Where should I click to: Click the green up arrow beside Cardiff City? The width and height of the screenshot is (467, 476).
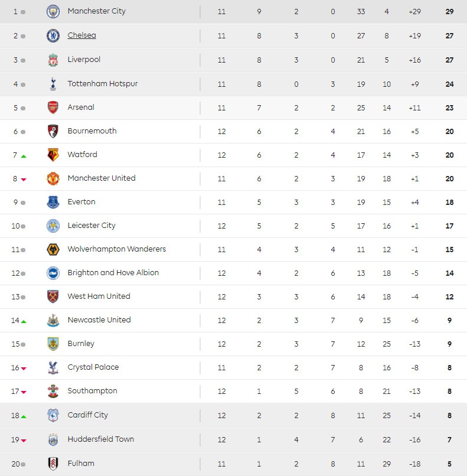[24, 416]
